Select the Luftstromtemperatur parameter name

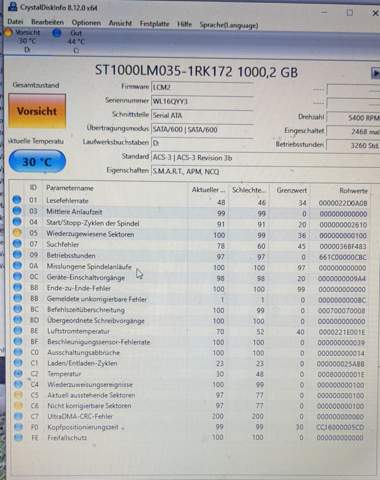[78, 331]
